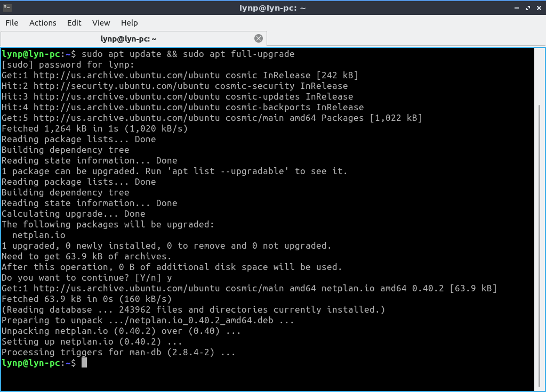The image size is (546, 392).
Task: Close the terminal window
Action: tap(539, 8)
